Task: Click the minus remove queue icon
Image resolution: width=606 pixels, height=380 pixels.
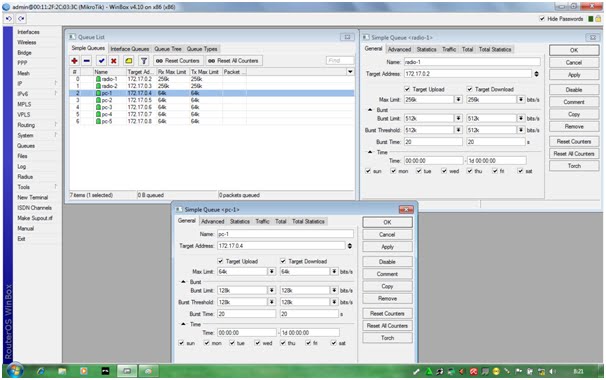Action: pos(87,61)
